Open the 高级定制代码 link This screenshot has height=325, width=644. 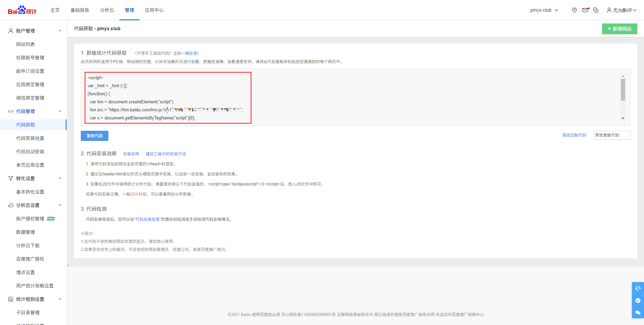point(574,135)
